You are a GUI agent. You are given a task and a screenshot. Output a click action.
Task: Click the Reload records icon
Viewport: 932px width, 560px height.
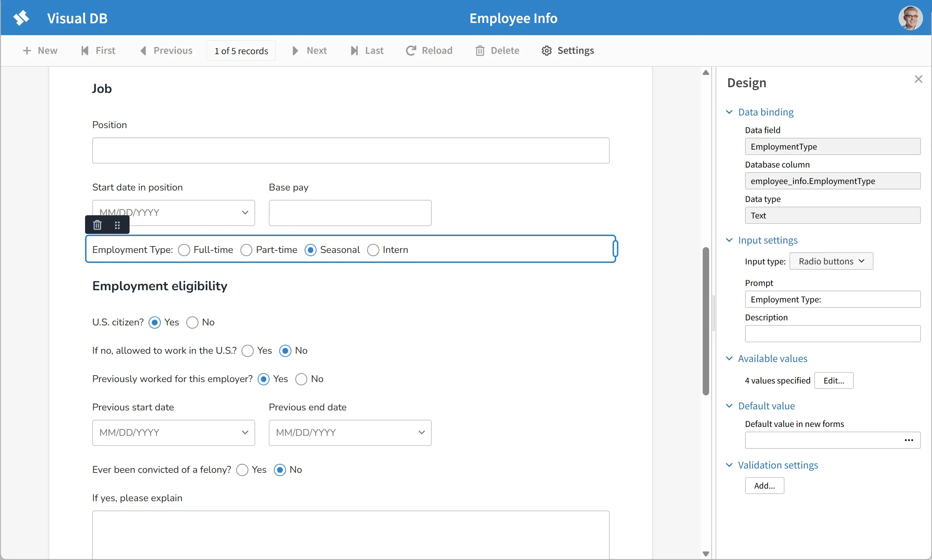click(411, 51)
